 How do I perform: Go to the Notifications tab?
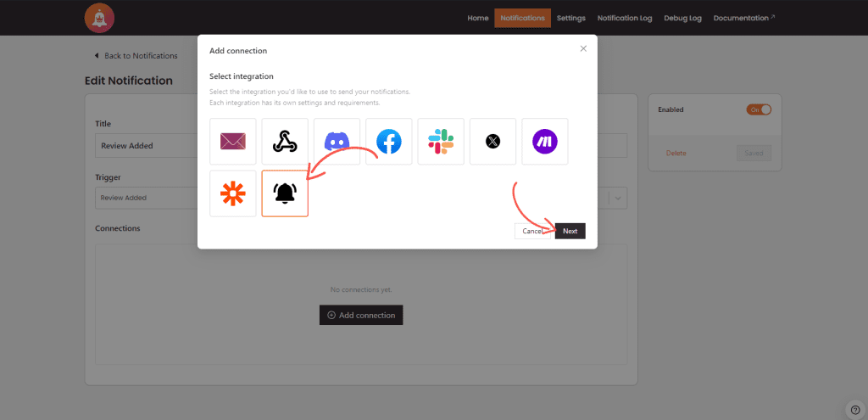click(522, 18)
